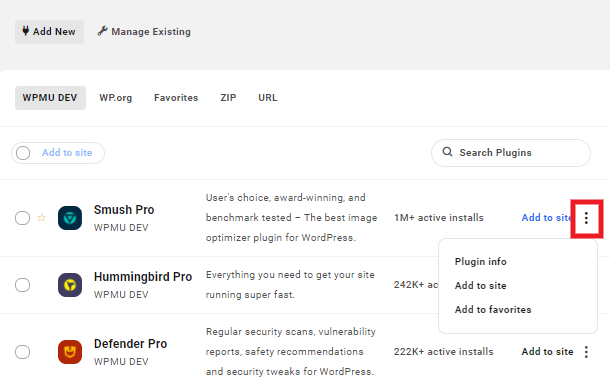Click the Smush Pro favorite star
This screenshot has height=386, width=610.
tap(42, 218)
